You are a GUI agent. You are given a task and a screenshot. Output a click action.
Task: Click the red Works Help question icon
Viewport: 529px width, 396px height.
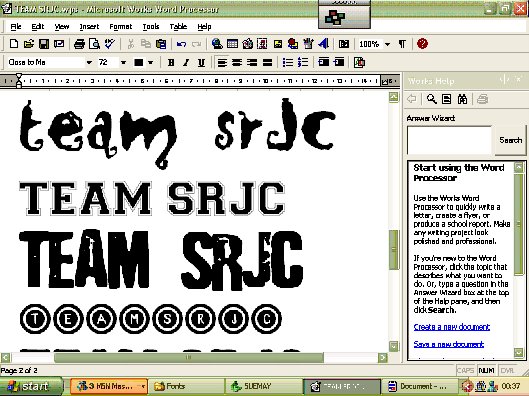pos(422,44)
